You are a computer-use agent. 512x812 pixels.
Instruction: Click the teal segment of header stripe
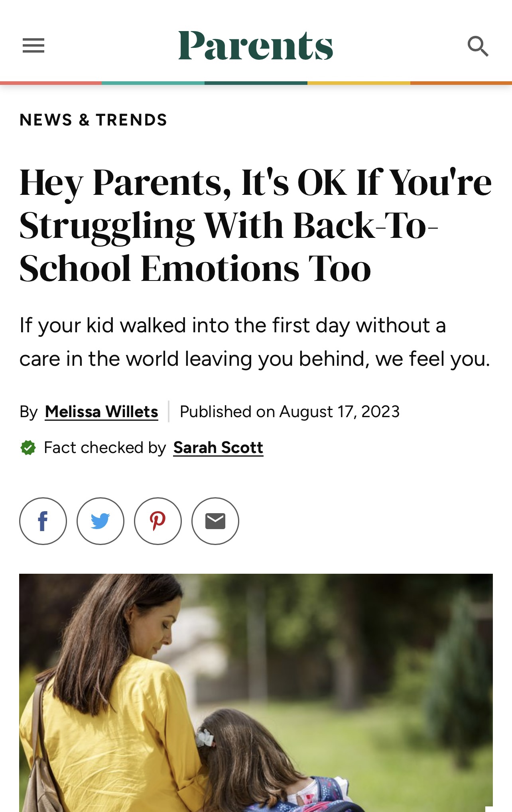click(x=154, y=83)
